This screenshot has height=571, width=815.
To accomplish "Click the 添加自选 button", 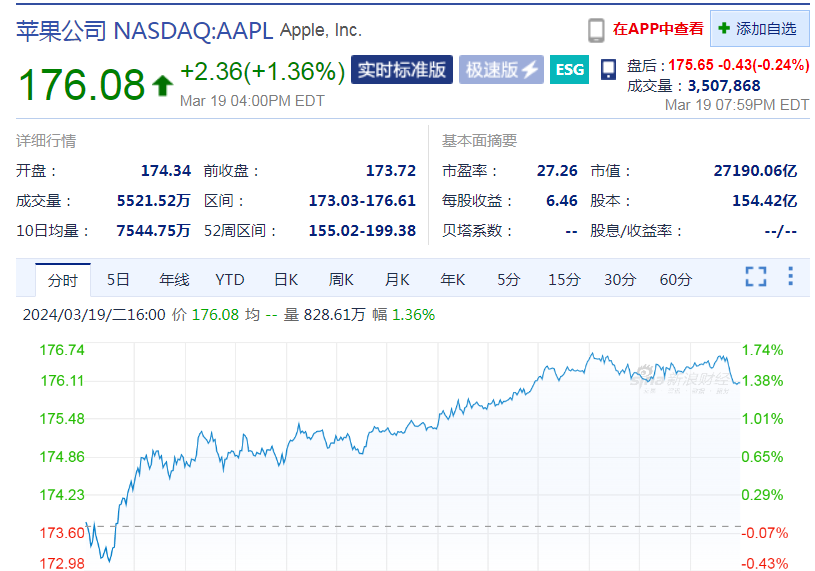I will (760, 29).
